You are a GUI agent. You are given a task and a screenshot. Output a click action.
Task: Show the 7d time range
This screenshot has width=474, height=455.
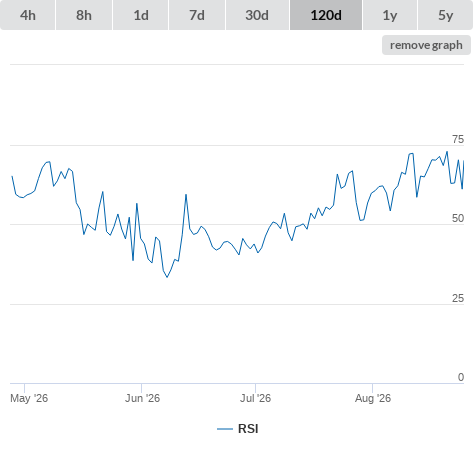197,15
